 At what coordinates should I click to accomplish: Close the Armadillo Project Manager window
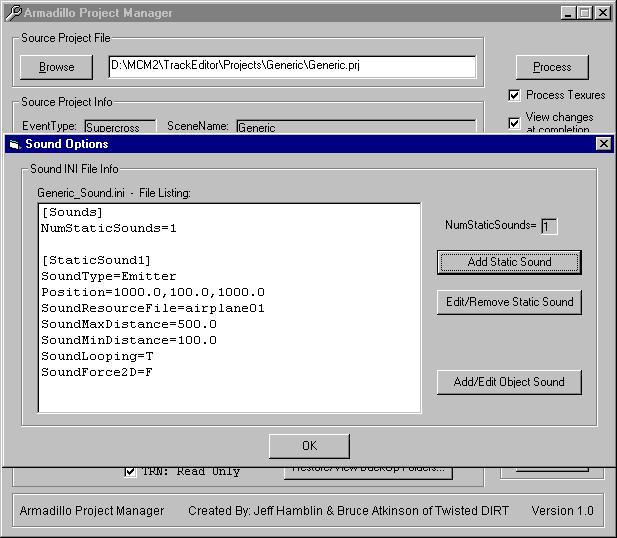coord(601,13)
